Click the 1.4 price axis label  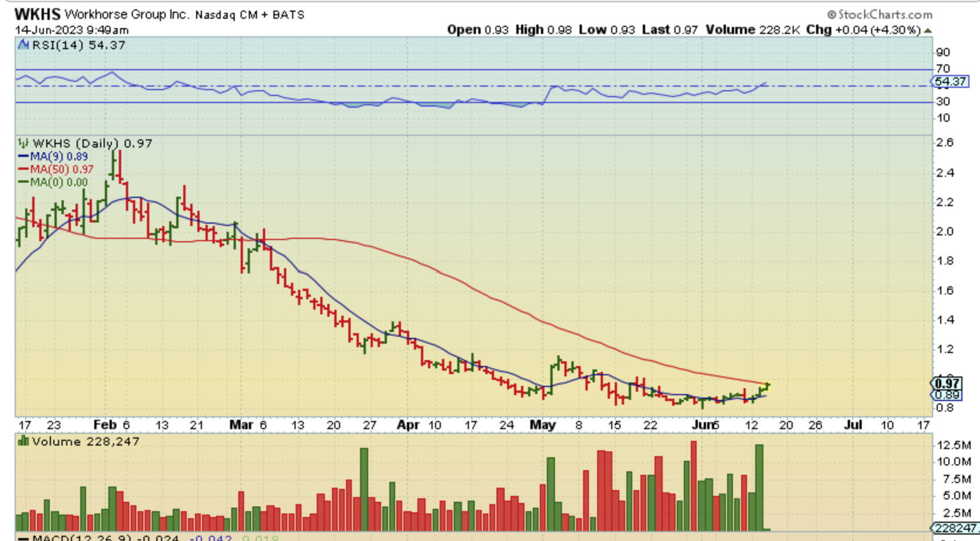[x=945, y=320]
